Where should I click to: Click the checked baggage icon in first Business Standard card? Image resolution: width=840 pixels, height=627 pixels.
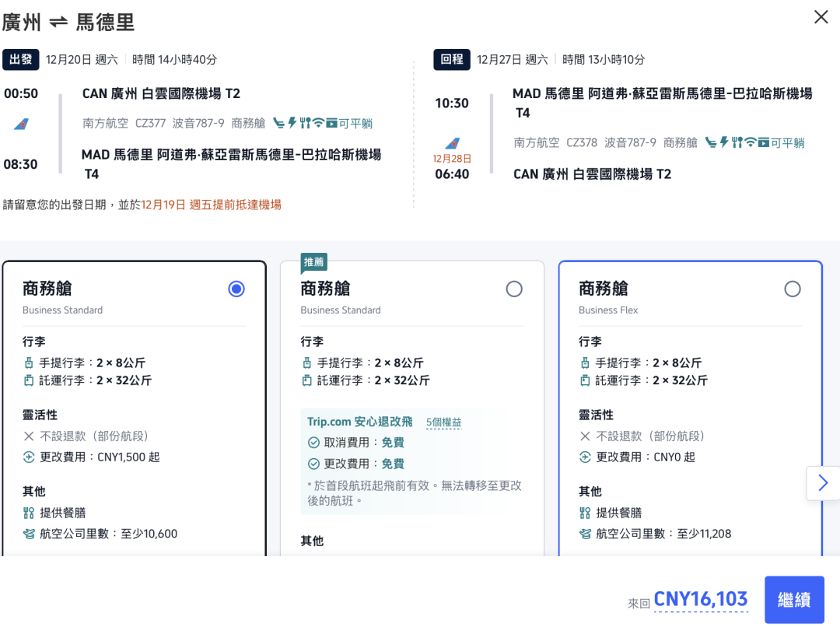[28, 380]
